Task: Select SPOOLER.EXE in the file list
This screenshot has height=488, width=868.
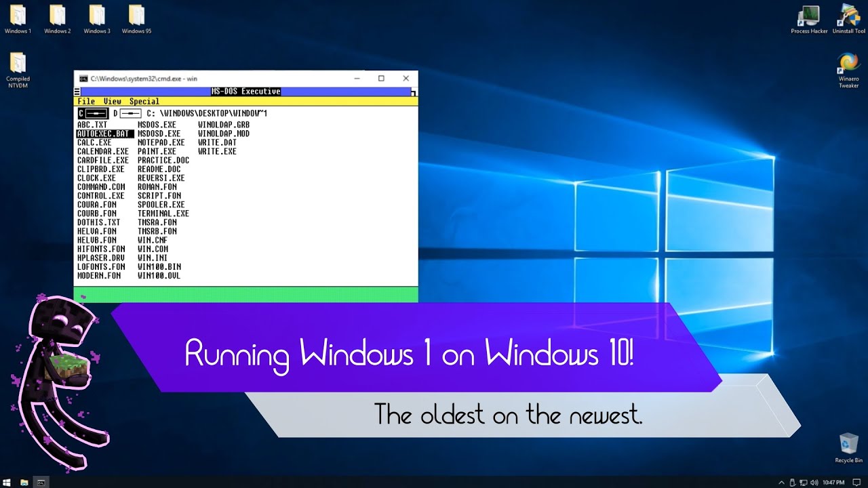Action: (161, 204)
